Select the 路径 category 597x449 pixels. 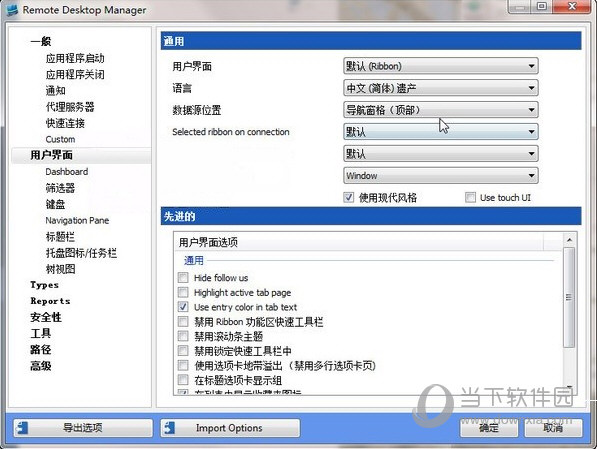(x=40, y=350)
